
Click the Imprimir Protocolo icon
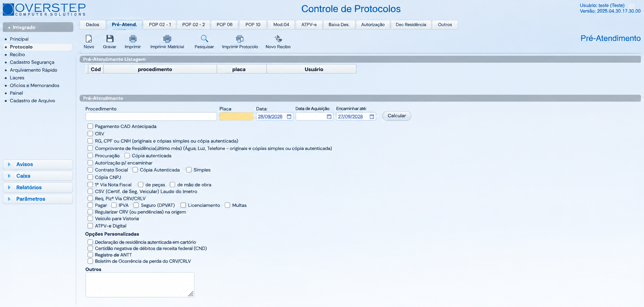(240, 39)
